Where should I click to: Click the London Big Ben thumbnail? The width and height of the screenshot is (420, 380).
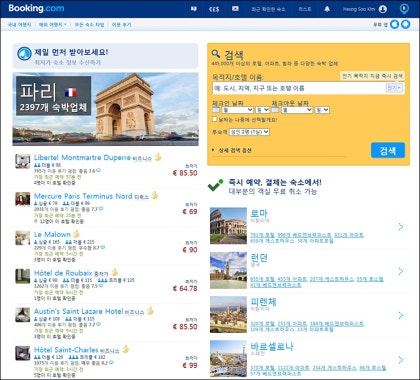(x=228, y=270)
